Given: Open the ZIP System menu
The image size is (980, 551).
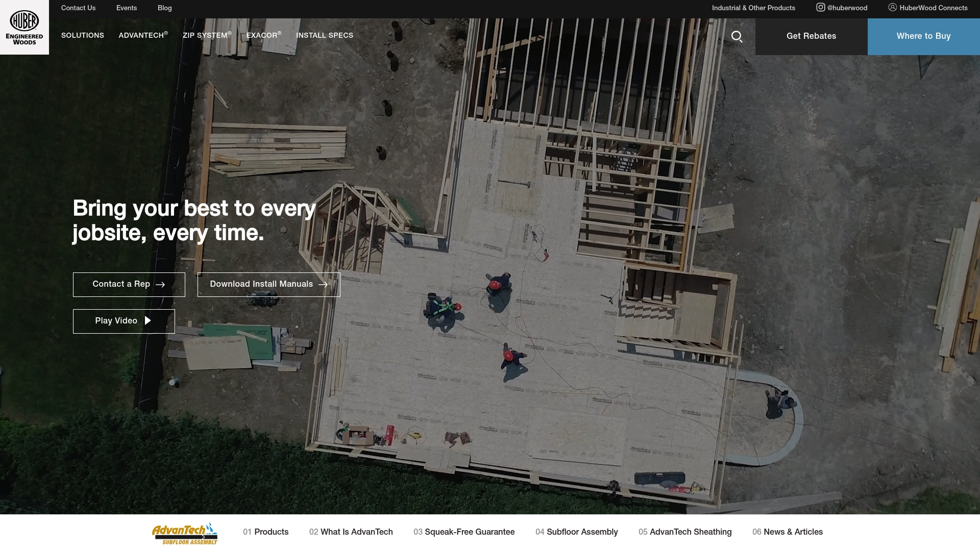Looking at the screenshot, I should click(x=207, y=35).
